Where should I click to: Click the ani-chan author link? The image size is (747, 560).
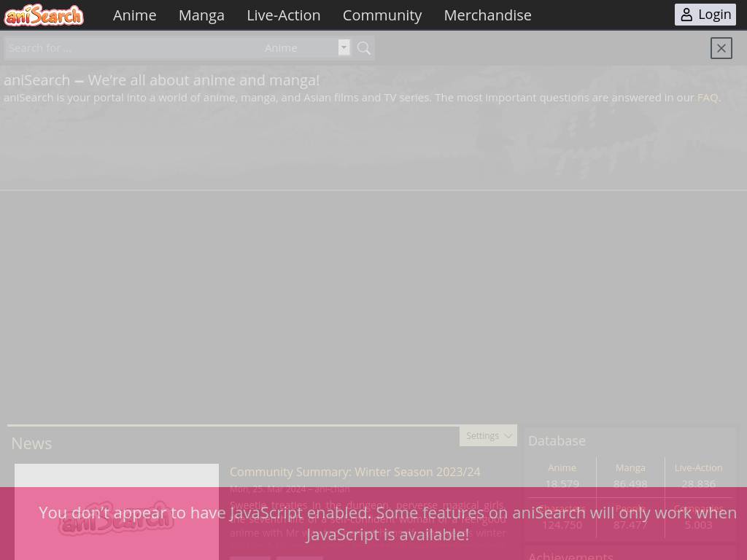332,489
